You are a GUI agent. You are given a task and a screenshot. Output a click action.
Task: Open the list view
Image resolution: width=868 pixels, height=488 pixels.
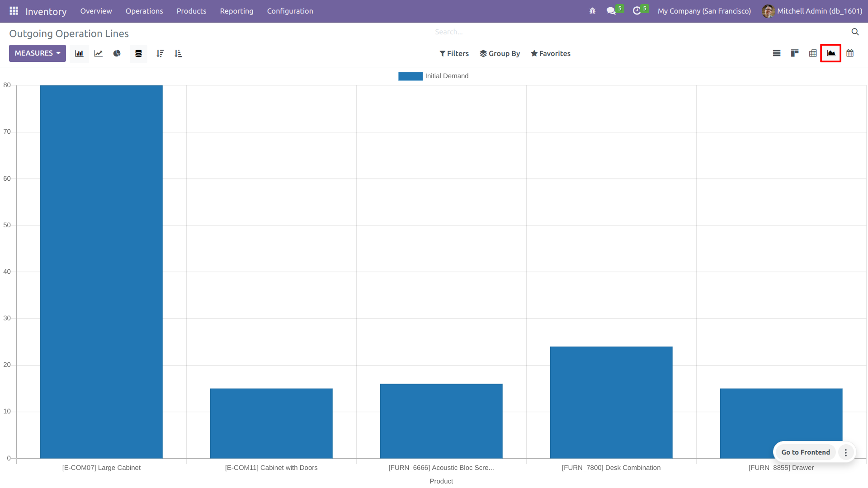(x=777, y=53)
